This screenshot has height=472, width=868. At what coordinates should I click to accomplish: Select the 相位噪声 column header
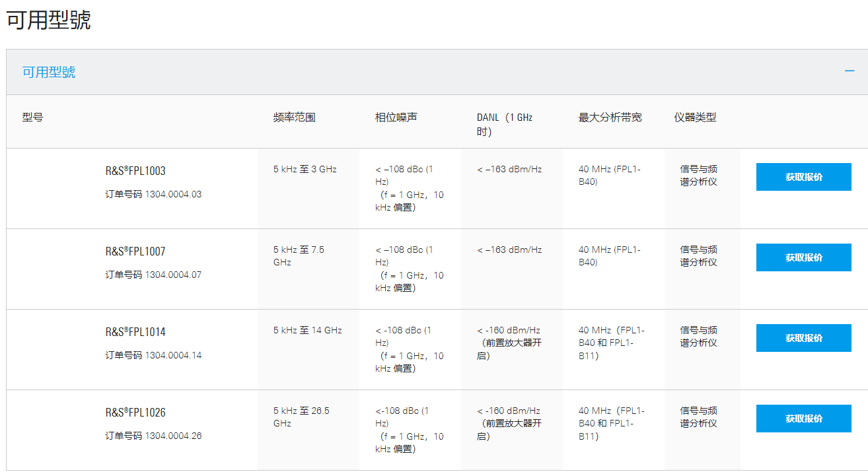(396, 118)
